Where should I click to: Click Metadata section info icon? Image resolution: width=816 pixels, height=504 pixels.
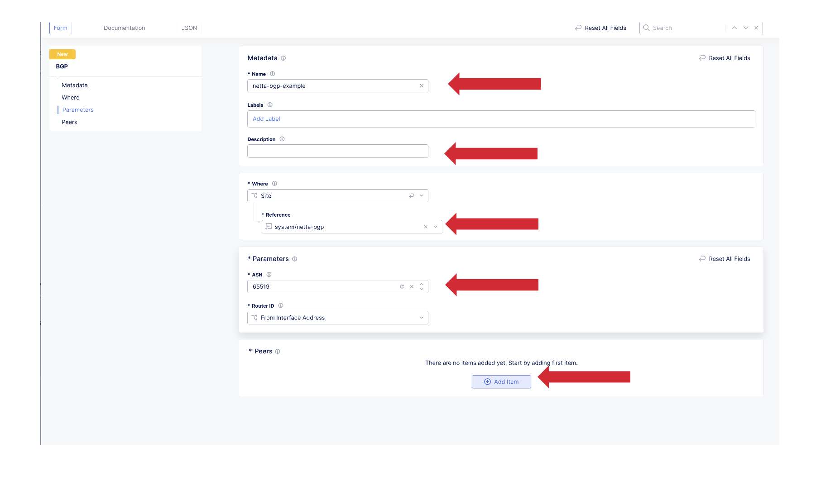283,58
